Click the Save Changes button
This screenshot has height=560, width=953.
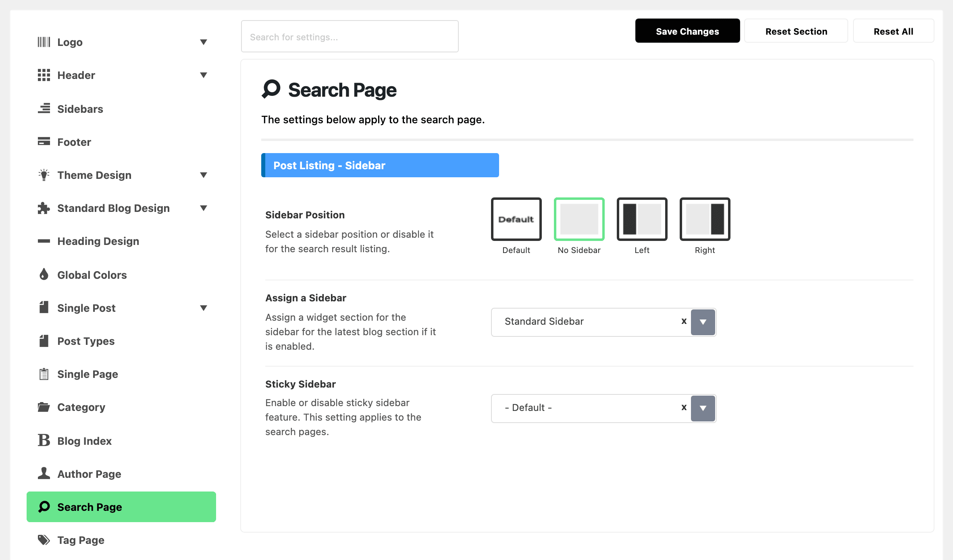pyautogui.click(x=687, y=31)
